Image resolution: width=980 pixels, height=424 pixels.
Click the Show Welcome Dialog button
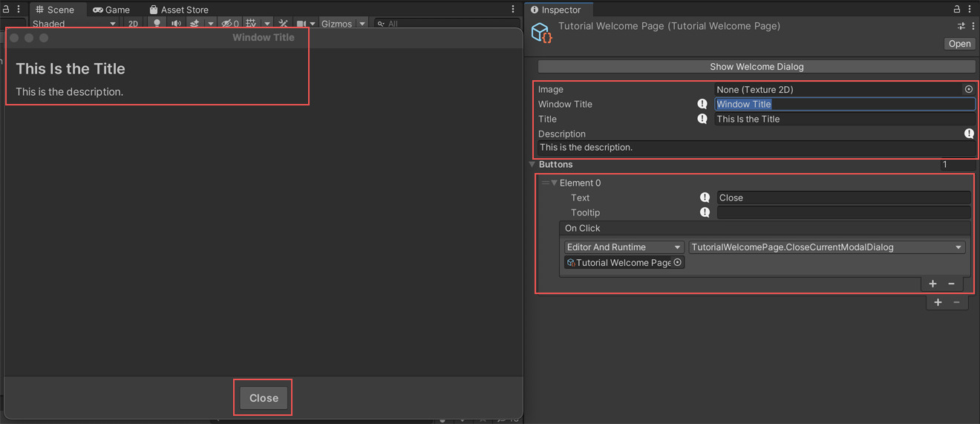tap(756, 67)
